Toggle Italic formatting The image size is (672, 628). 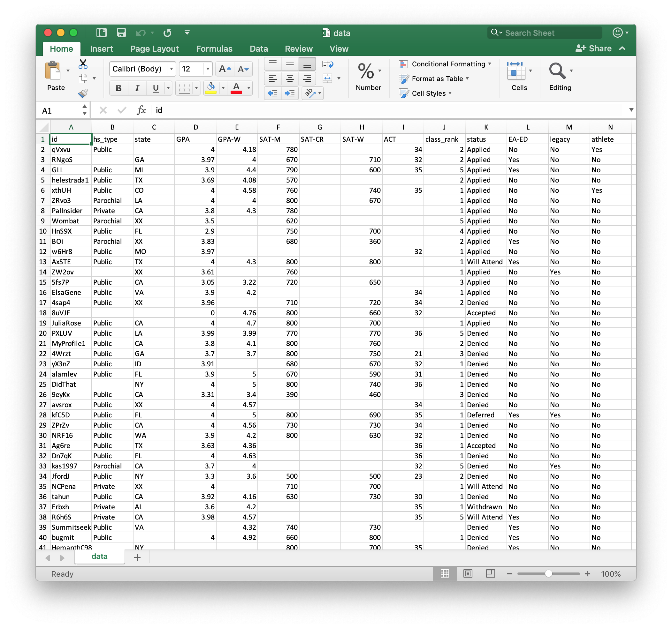137,88
